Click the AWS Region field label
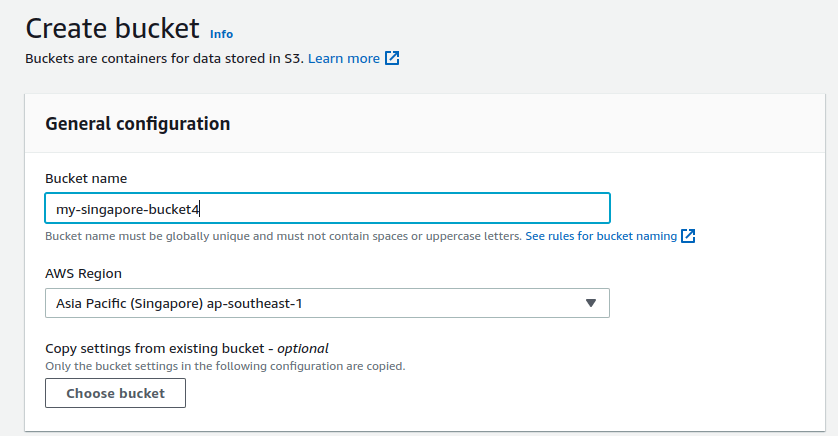Image resolution: width=838 pixels, height=436 pixels. tap(84, 273)
